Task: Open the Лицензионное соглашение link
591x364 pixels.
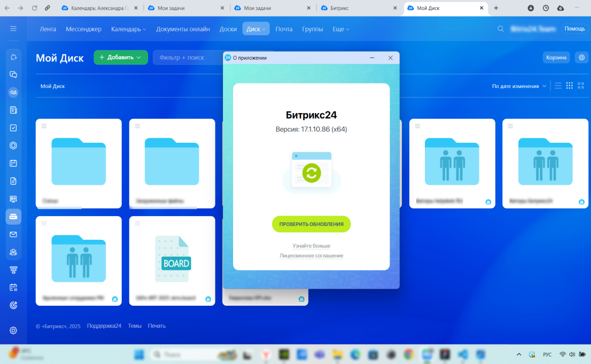Action: click(x=311, y=255)
